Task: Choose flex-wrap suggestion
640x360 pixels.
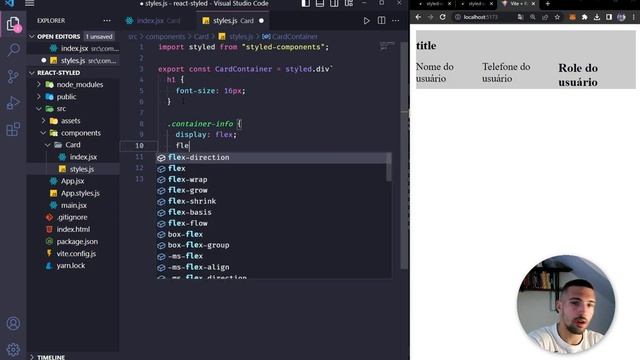Action: click(x=271, y=180)
